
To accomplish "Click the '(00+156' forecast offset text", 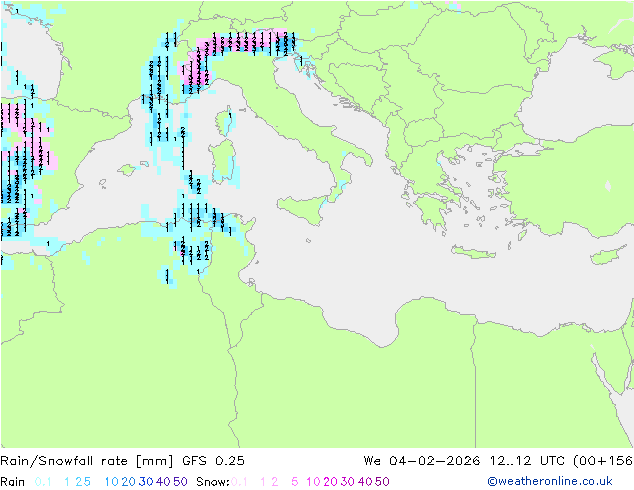I will 603,460.
